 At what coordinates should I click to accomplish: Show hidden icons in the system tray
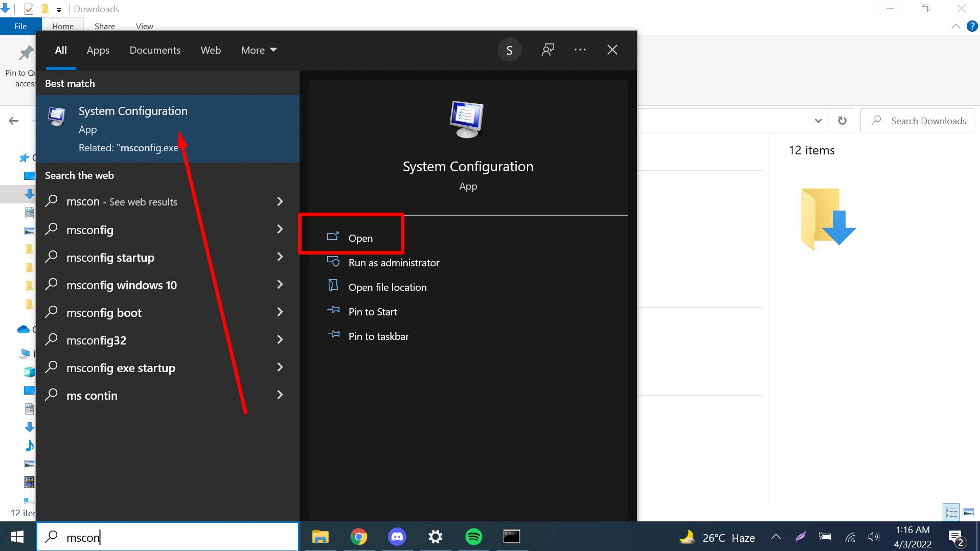pos(775,536)
